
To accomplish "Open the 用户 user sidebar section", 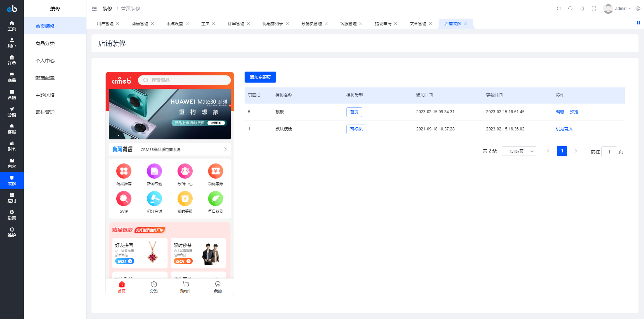I will click(12, 43).
